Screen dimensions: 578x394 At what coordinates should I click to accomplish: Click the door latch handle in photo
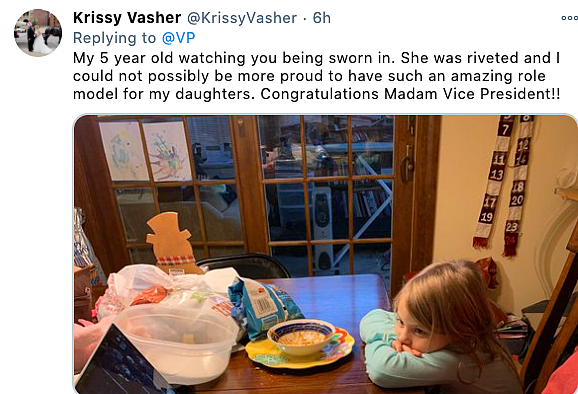click(x=407, y=164)
